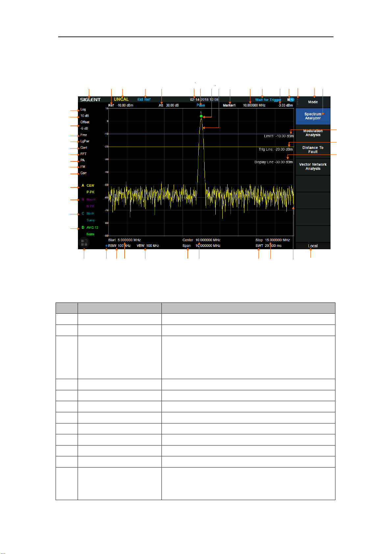The image size is (392, 554).
Task: Switch to Vector Network Analysis mode
Action: click(313, 166)
